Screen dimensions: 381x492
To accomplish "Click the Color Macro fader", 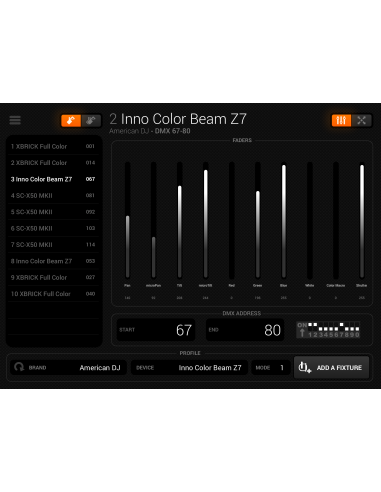I will 336,220.
